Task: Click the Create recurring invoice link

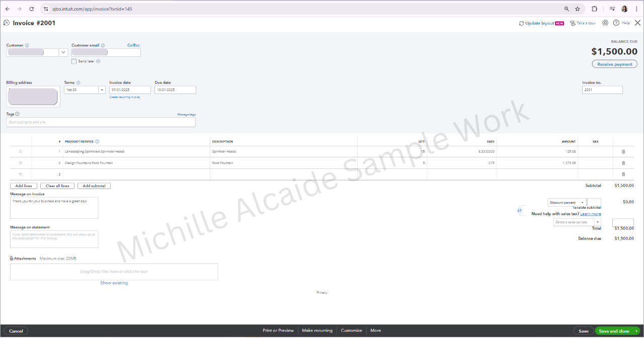Action: [125, 97]
